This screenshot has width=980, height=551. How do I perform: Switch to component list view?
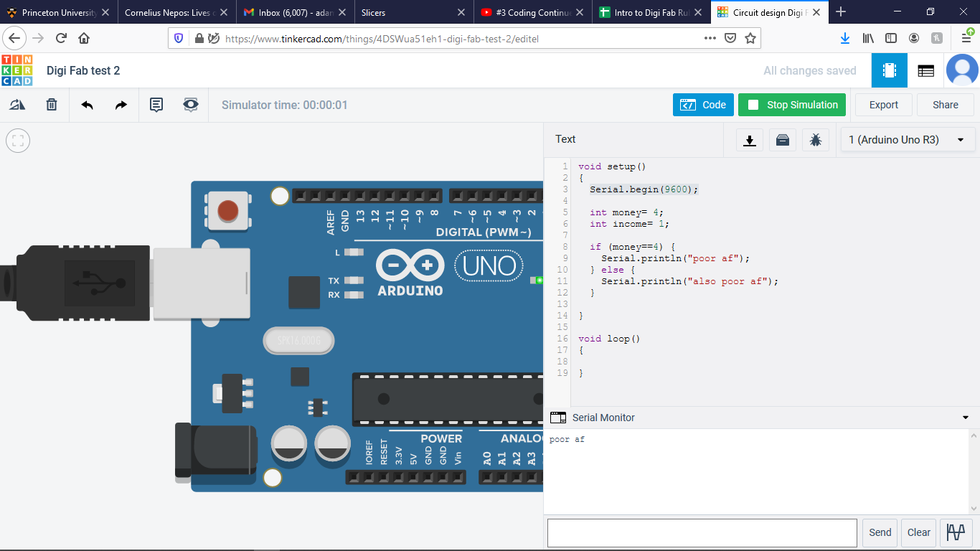pyautogui.click(x=925, y=70)
